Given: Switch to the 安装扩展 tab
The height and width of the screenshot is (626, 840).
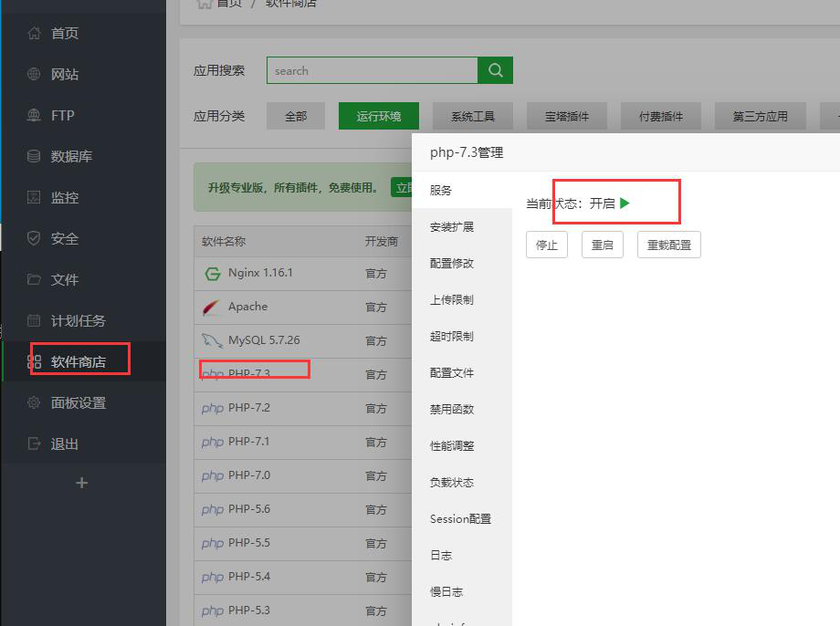Looking at the screenshot, I should tap(462, 226).
